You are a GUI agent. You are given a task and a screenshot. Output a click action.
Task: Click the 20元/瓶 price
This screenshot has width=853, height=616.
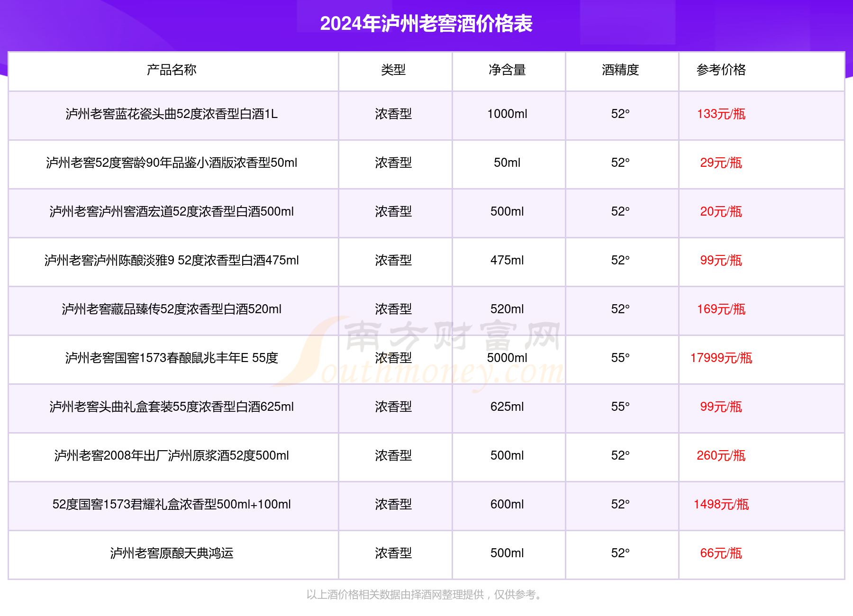point(721,212)
